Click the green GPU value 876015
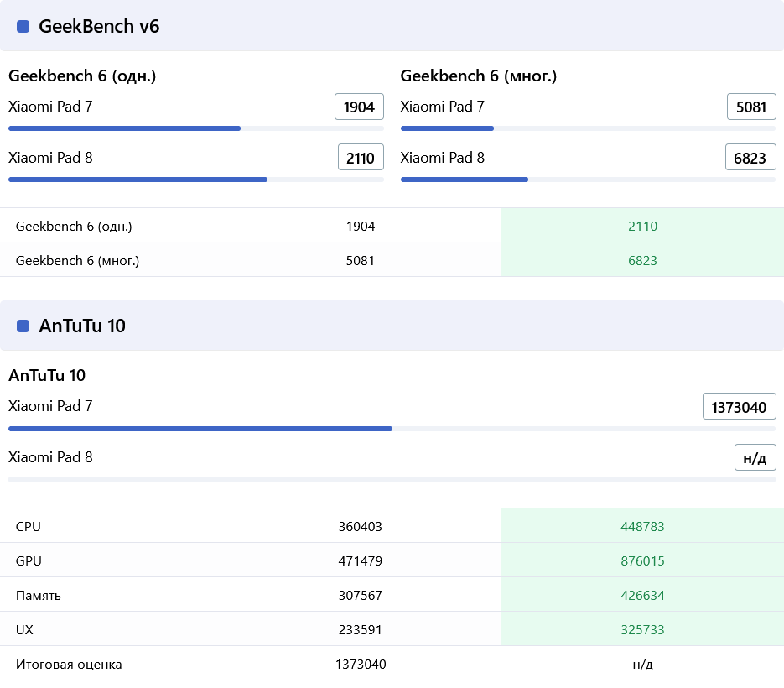This screenshot has width=784, height=688. pyautogui.click(x=642, y=561)
